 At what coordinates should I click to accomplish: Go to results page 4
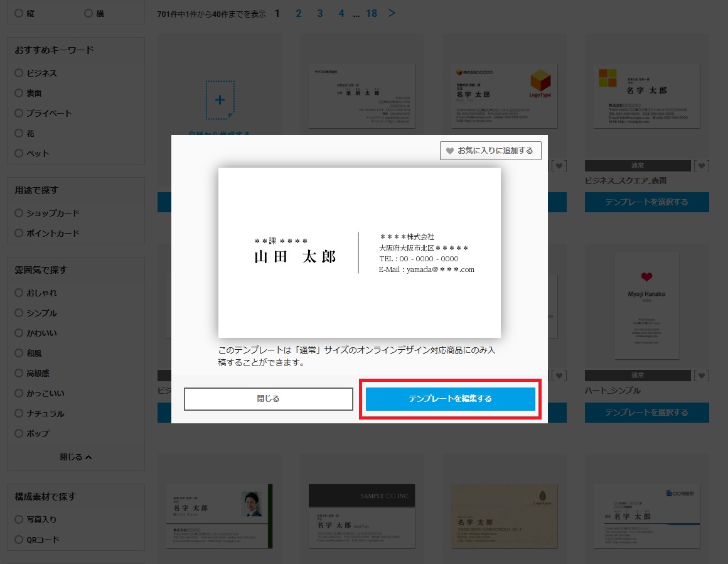341,13
